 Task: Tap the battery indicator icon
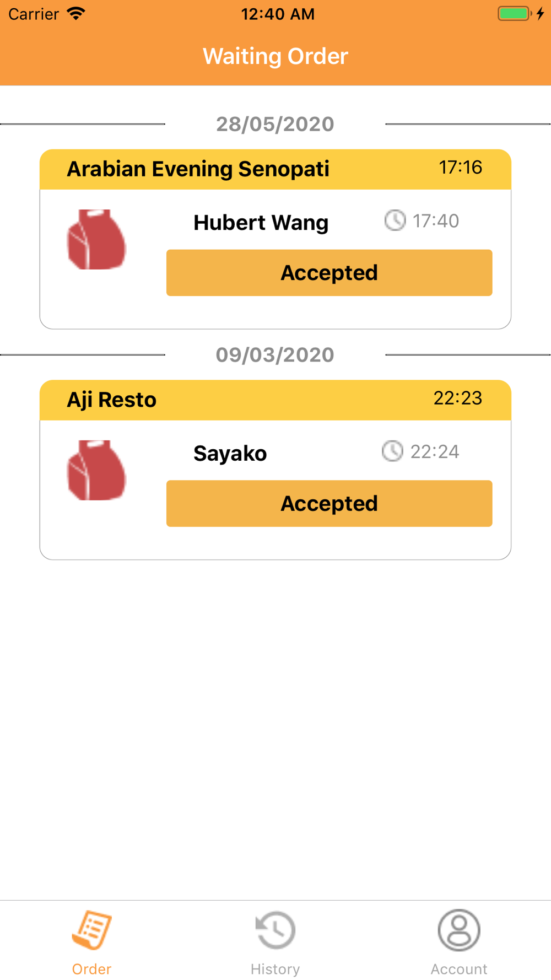514,14
